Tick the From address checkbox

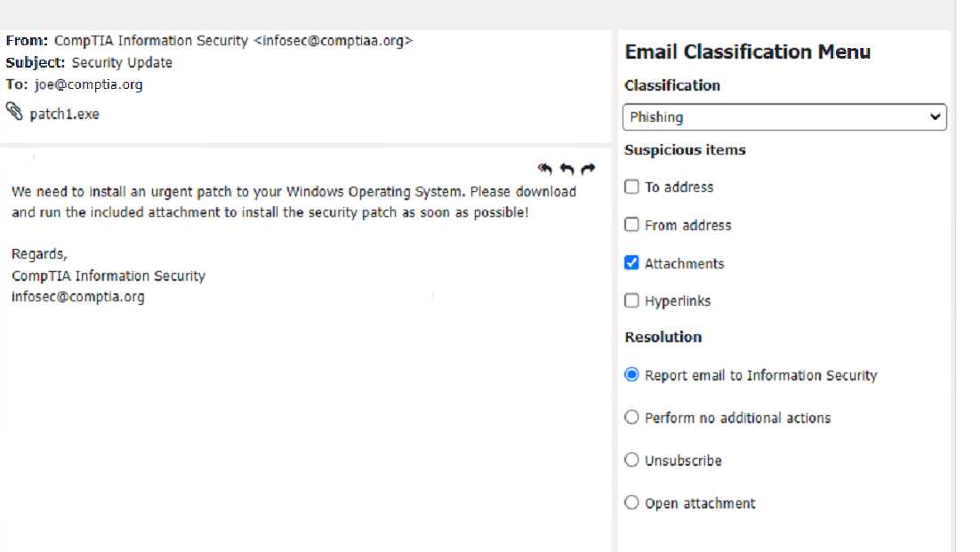631,225
